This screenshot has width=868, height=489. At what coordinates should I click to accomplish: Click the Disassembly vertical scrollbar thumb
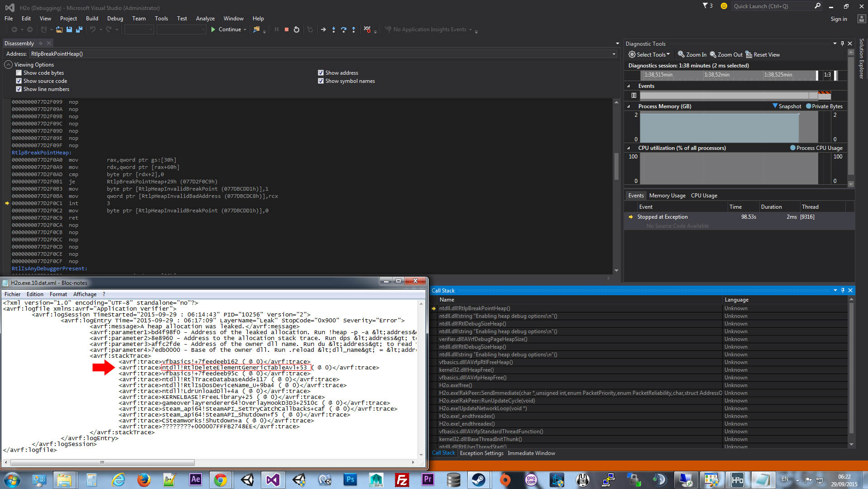[x=616, y=166]
